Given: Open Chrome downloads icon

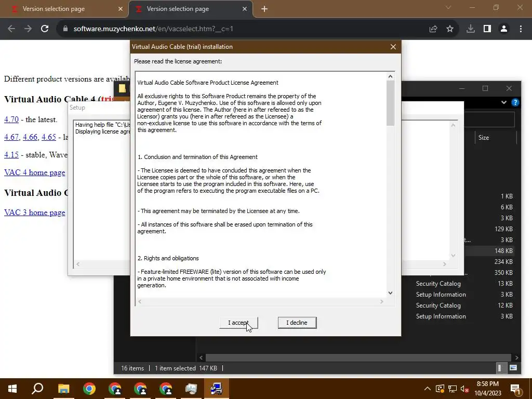Looking at the screenshot, I should coord(471,29).
